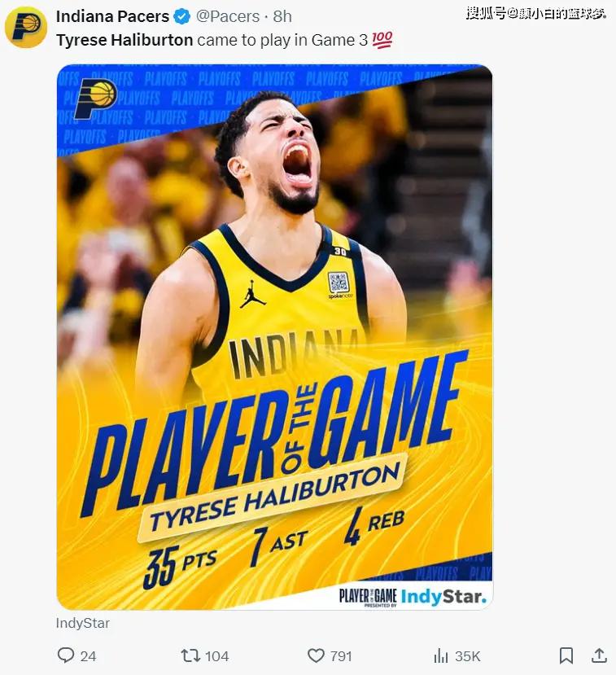Open the Tyrese Haliburton bolded name

(125, 40)
